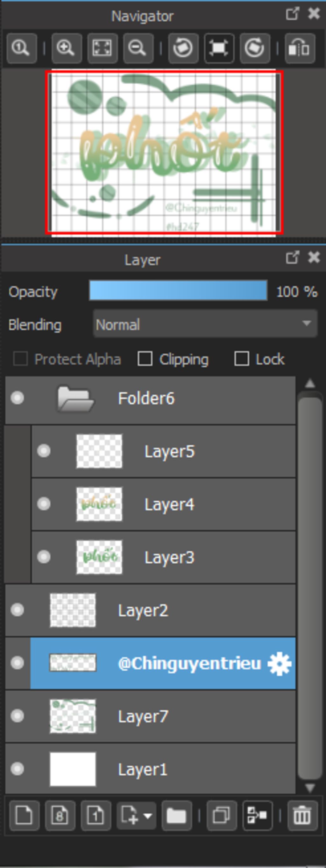
Task: Open the Blending mode dropdown
Action: [205, 324]
